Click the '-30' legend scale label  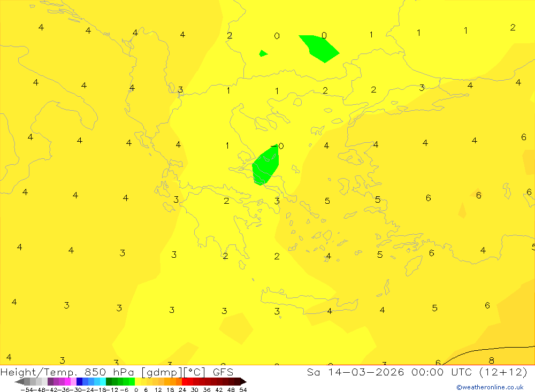tap(77, 390)
